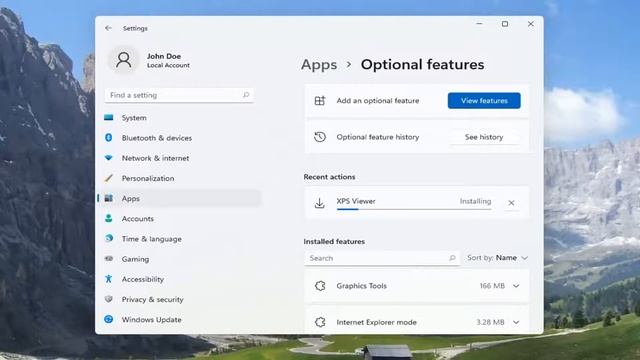Click the Personalization paintbrush icon
This screenshot has width=640, height=360.
tap(109, 178)
